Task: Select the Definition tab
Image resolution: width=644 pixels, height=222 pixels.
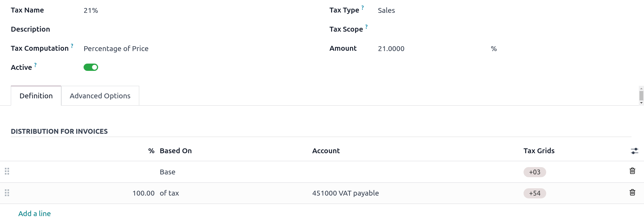Action: (36, 96)
